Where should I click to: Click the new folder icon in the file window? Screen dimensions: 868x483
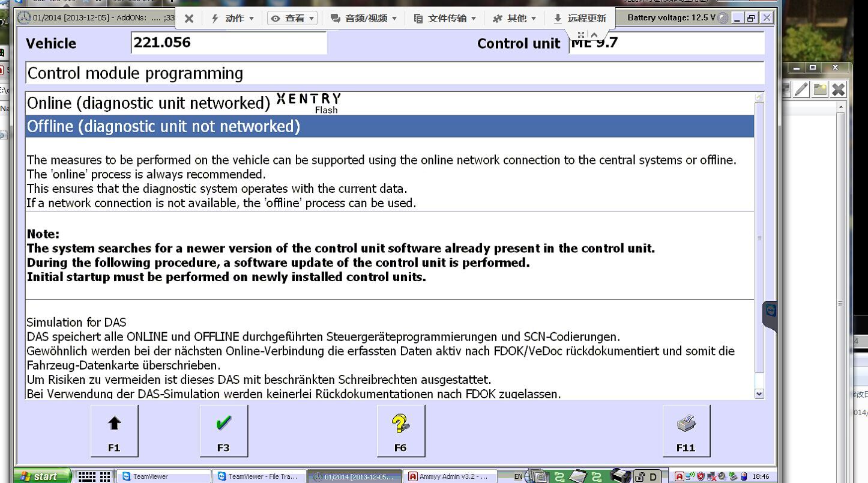(820, 89)
